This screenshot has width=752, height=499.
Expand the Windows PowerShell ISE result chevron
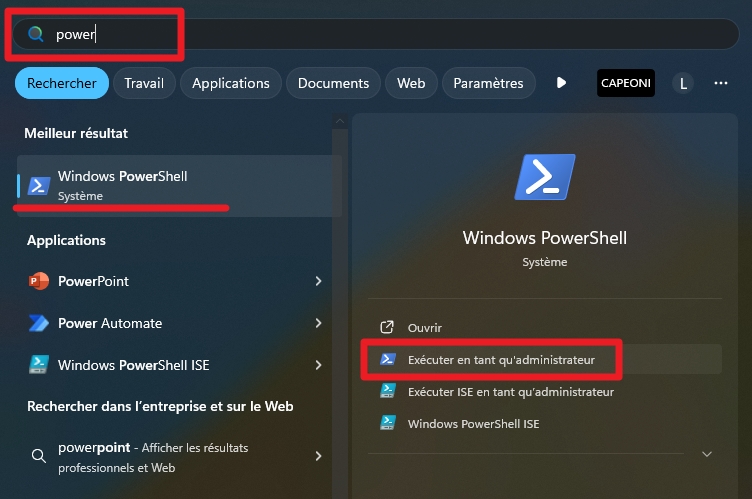[x=318, y=365]
